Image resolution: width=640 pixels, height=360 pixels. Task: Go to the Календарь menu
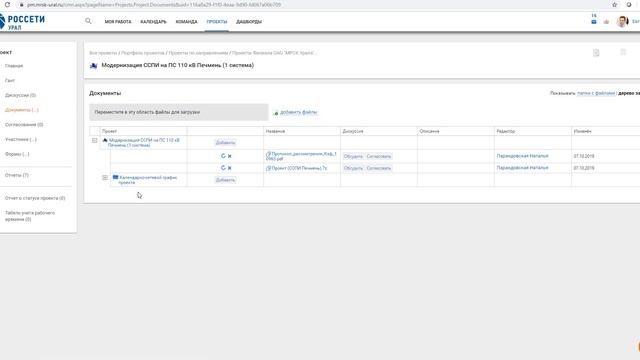[153, 22]
